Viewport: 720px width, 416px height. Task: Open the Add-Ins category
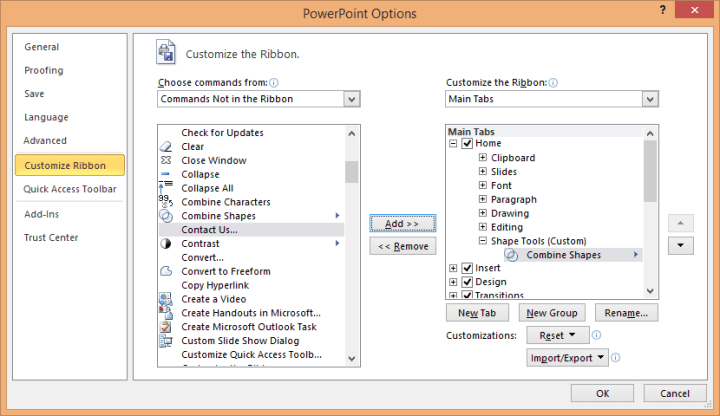[x=42, y=214]
